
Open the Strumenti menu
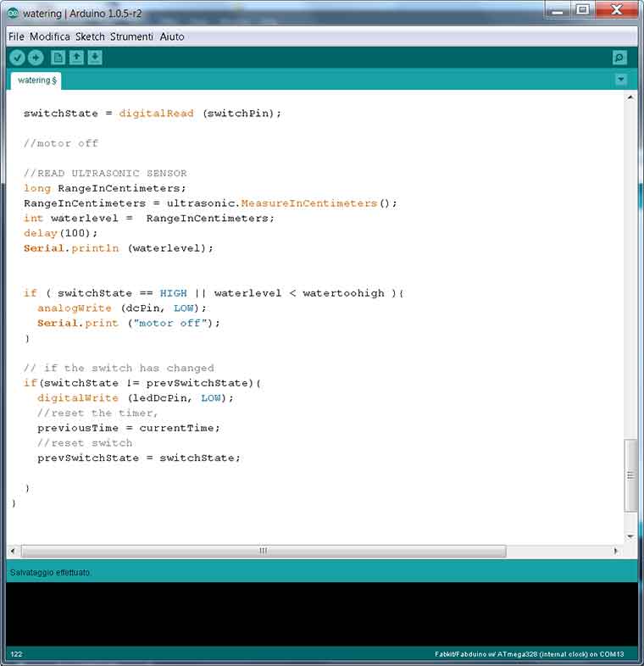pyautogui.click(x=131, y=36)
